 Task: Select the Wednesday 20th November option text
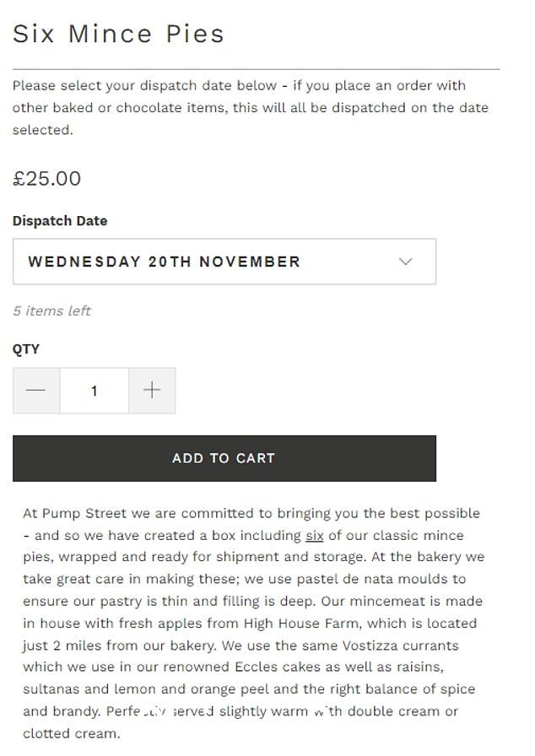pyautogui.click(x=164, y=262)
